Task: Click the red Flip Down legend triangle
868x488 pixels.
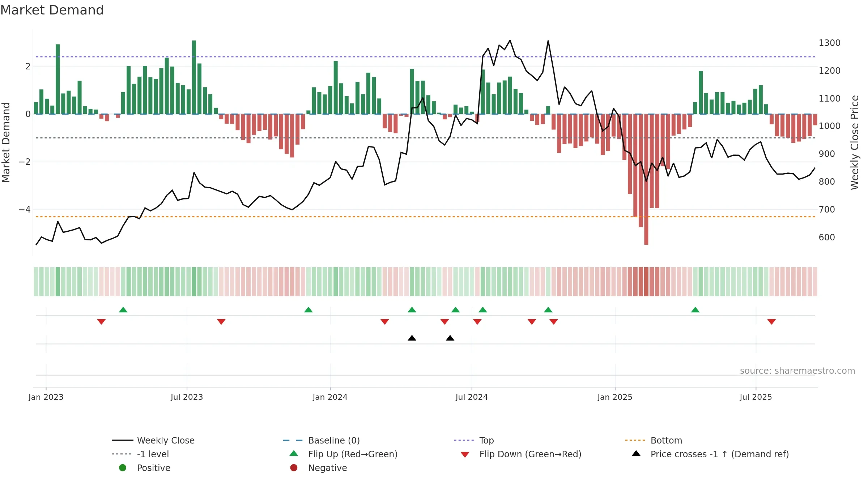Action: 465,455
